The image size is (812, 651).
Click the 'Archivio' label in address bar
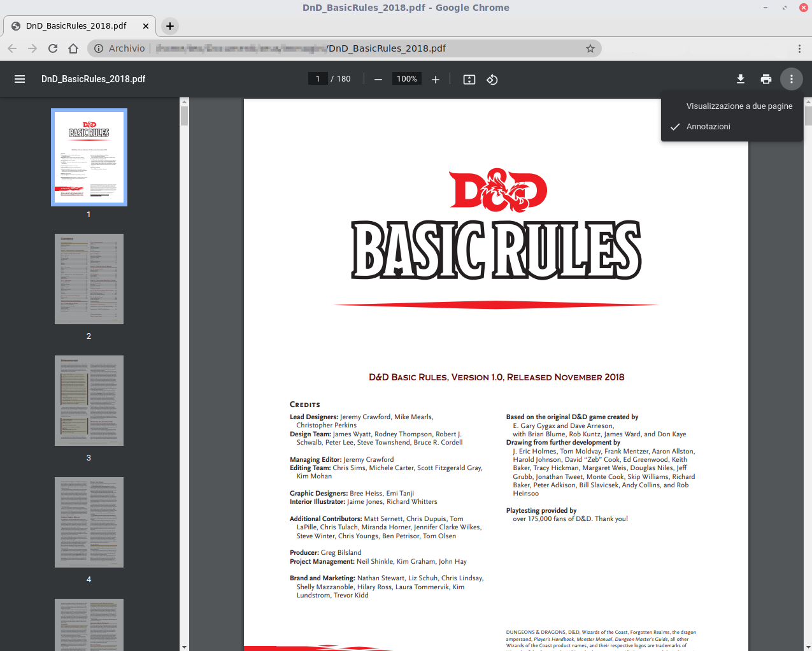[x=127, y=48]
